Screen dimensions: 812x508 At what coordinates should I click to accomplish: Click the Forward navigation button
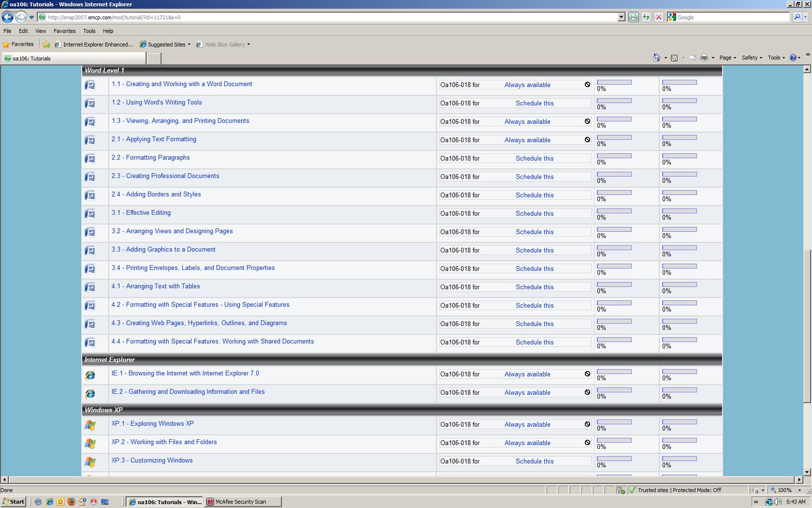tap(21, 17)
